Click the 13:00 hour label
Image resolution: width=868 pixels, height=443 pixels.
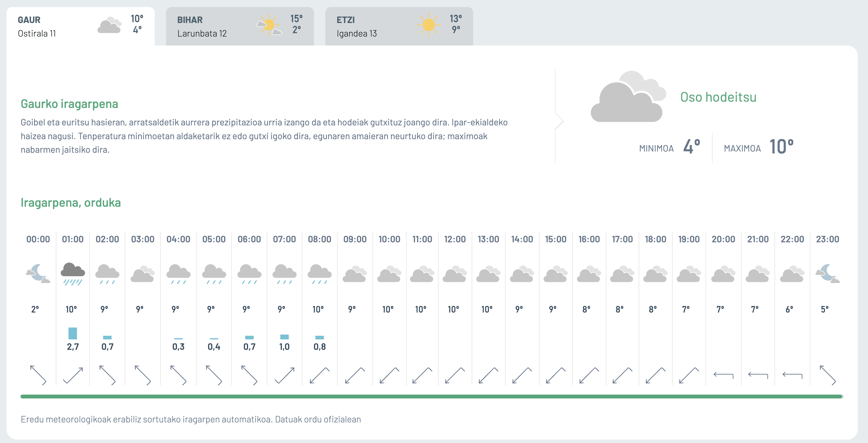(x=488, y=239)
